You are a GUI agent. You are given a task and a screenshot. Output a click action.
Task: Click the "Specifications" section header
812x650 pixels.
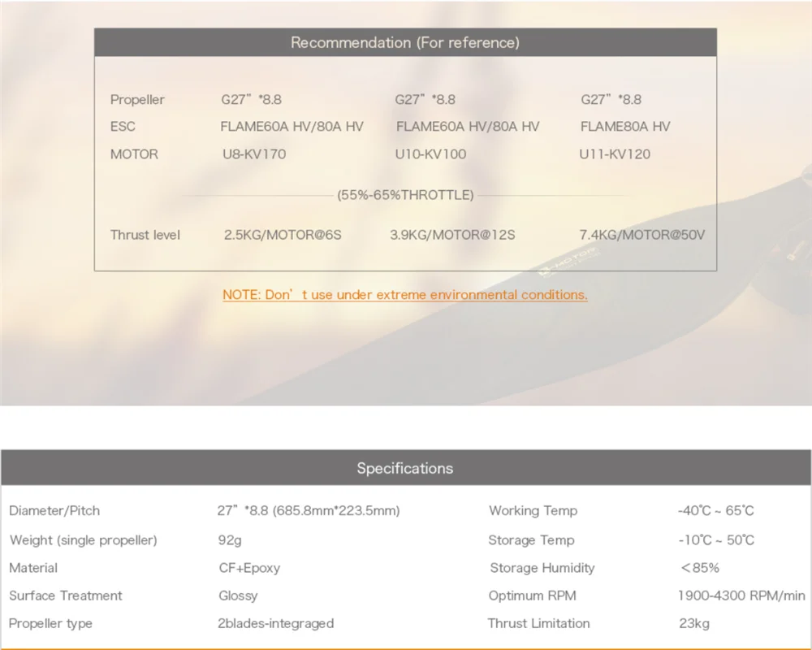[405, 468]
